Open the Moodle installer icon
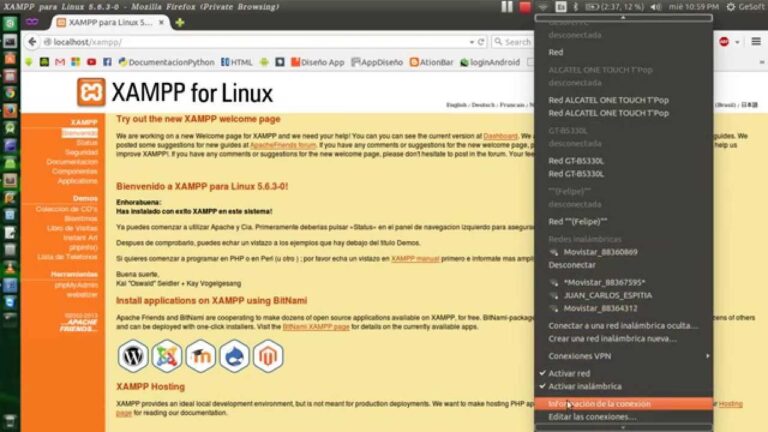Viewport: 768px width, 432px height. [x=201, y=355]
